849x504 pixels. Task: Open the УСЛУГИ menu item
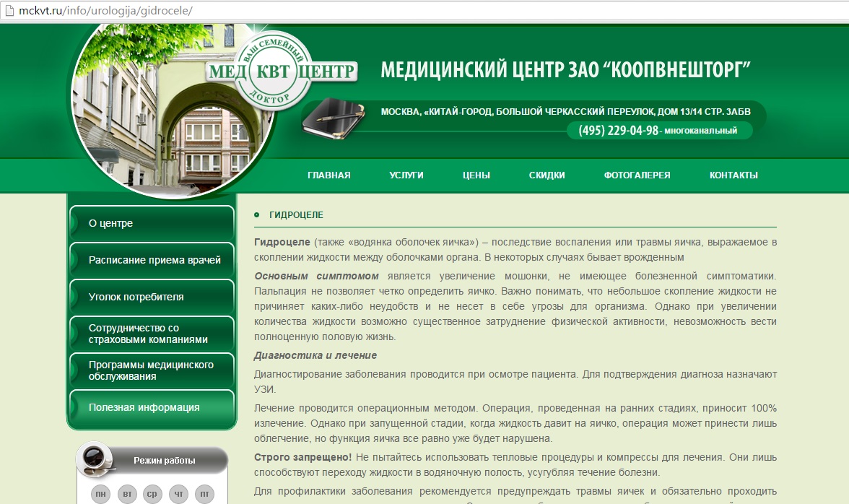tap(406, 175)
